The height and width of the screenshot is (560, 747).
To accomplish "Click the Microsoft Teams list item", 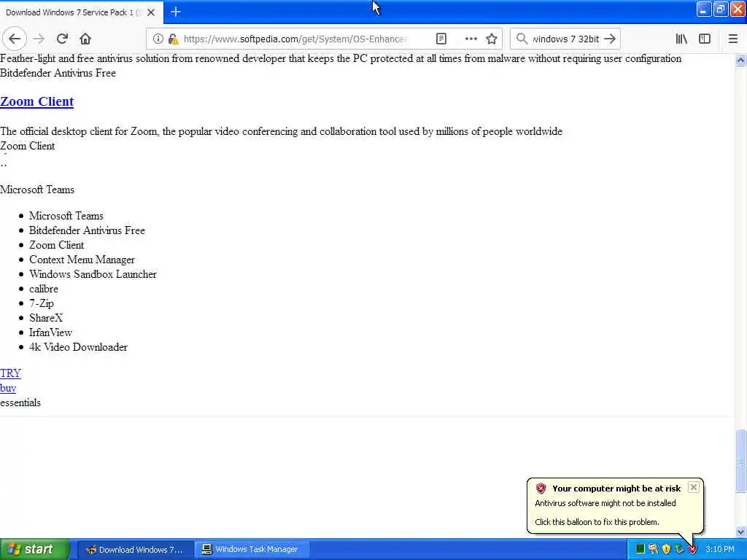I will (x=66, y=216).
